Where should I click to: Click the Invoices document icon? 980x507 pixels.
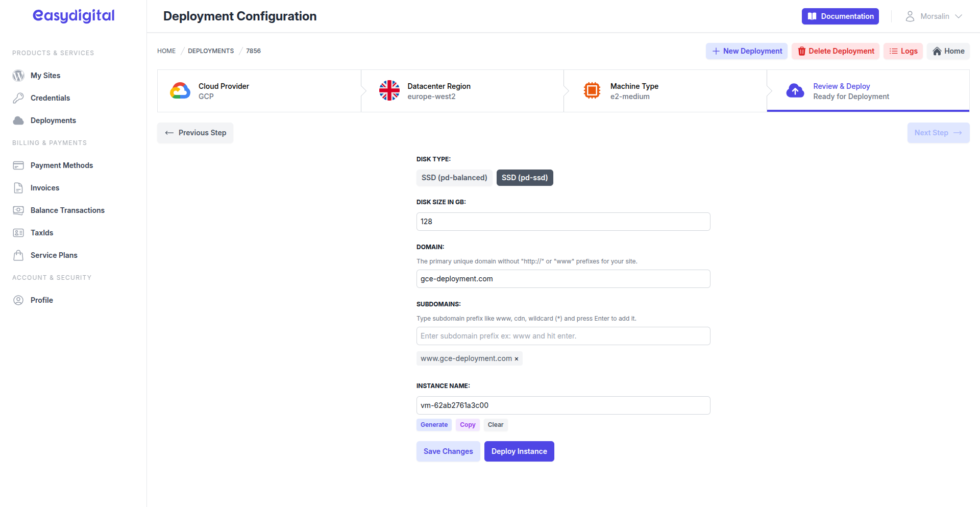(18, 188)
